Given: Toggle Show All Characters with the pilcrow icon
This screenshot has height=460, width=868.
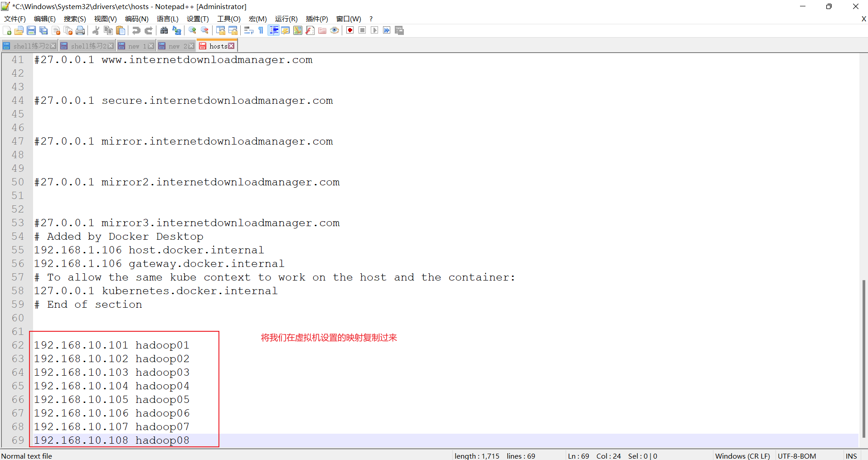Looking at the screenshot, I should pyautogui.click(x=261, y=30).
